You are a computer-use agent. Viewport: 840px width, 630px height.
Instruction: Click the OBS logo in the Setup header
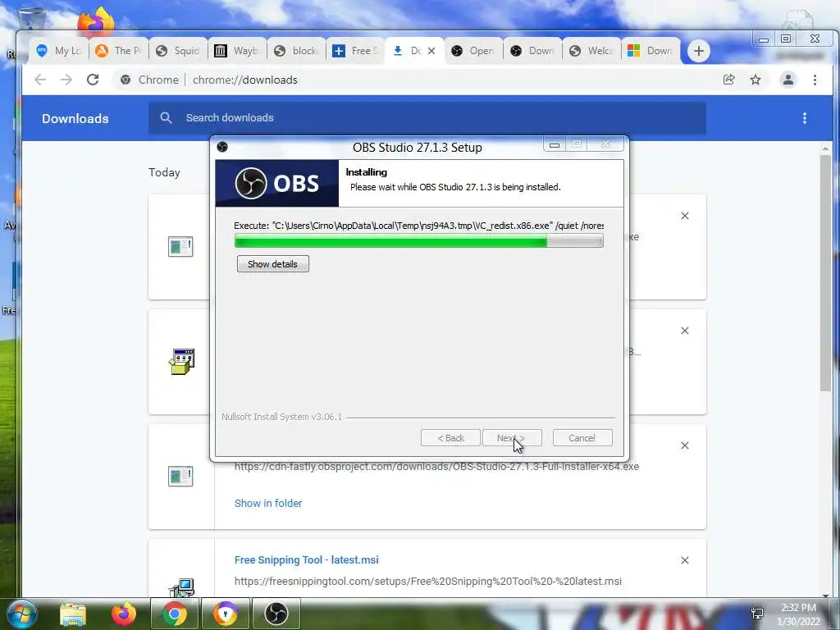(x=277, y=183)
